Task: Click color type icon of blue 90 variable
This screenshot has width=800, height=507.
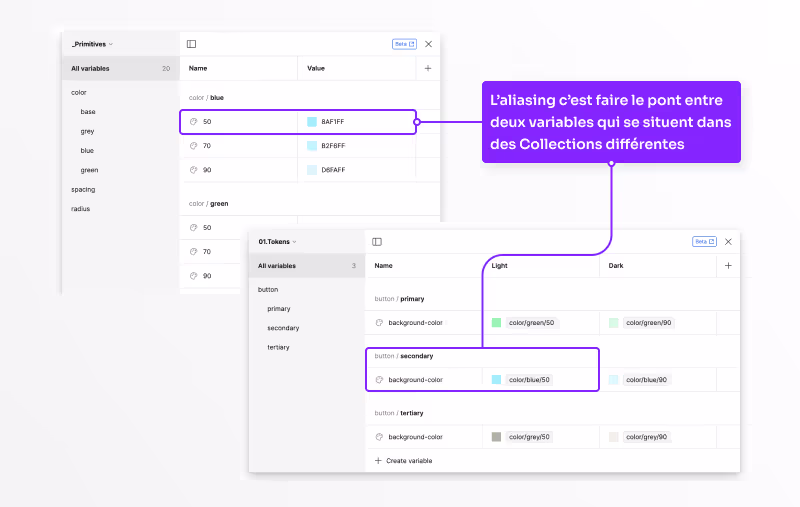Action: click(x=193, y=170)
